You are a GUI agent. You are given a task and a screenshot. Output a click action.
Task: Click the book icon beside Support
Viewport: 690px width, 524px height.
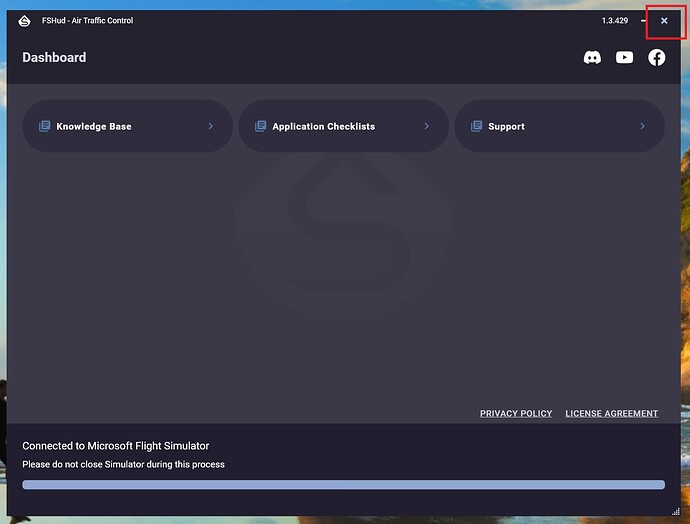(x=476, y=127)
